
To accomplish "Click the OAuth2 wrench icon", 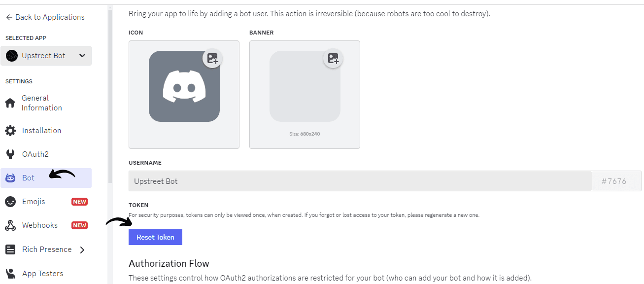I will pyautogui.click(x=10, y=154).
